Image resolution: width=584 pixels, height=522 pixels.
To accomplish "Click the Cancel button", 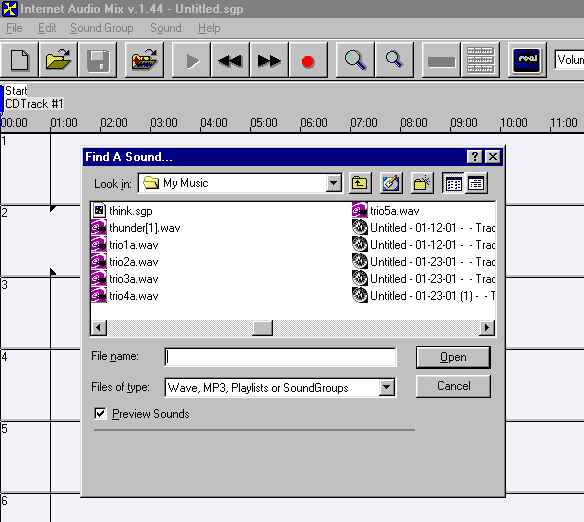I will click(453, 386).
